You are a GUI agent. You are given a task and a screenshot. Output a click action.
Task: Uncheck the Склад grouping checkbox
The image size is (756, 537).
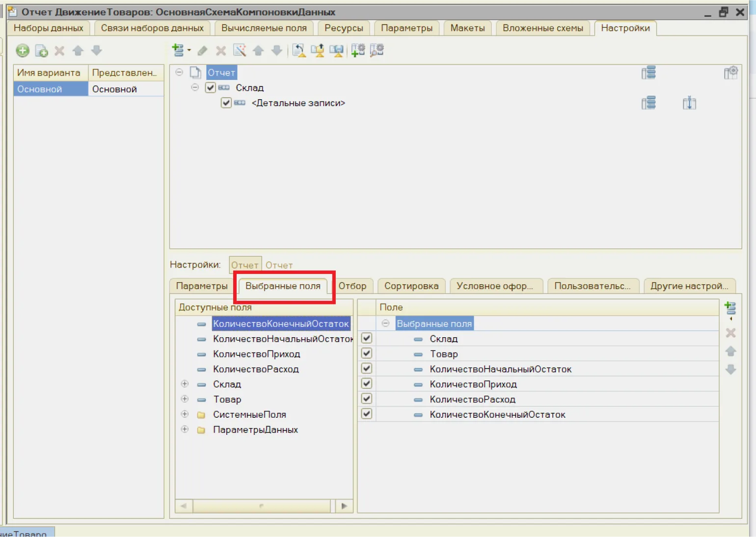pyautogui.click(x=211, y=88)
